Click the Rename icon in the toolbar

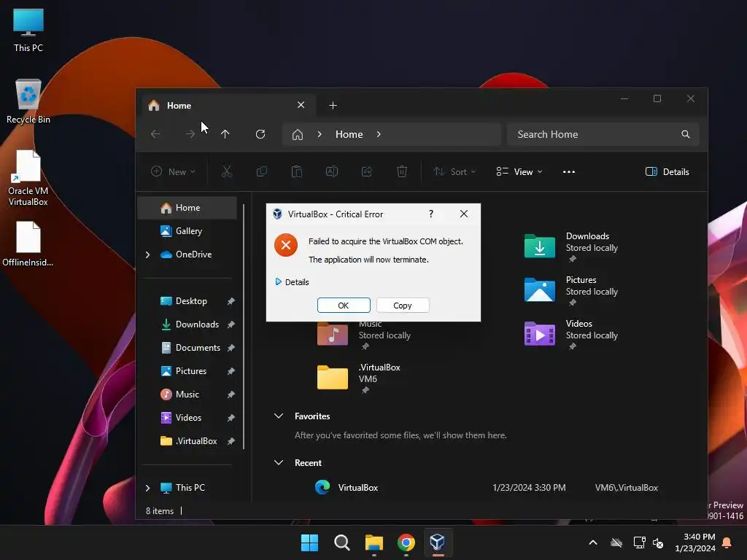332,171
